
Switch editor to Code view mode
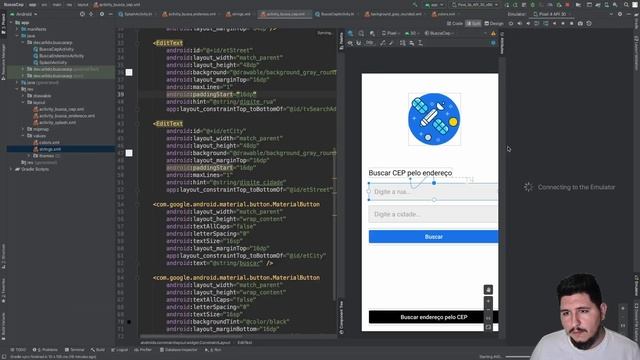[455, 24]
